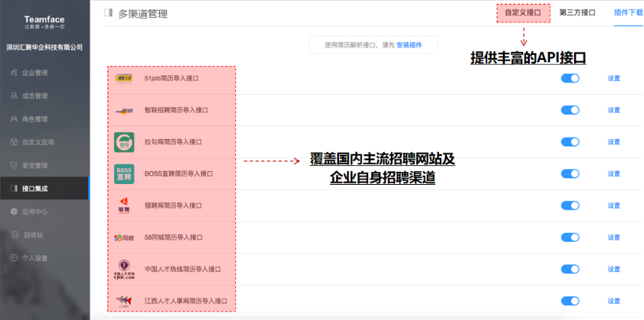Click the 自定义应用 cube icon
The height and width of the screenshot is (320, 644).
(x=14, y=142)
